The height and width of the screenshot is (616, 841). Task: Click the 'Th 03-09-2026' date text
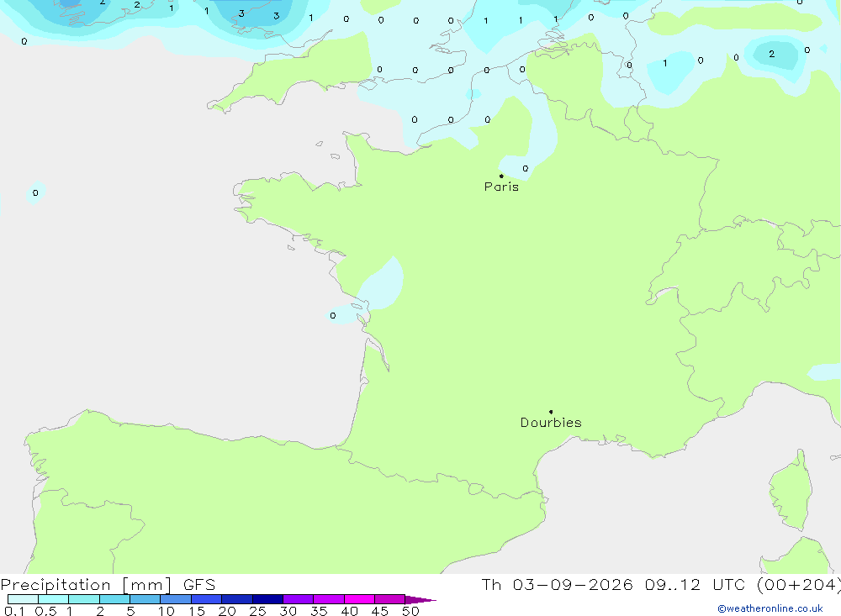coord(557,585)
